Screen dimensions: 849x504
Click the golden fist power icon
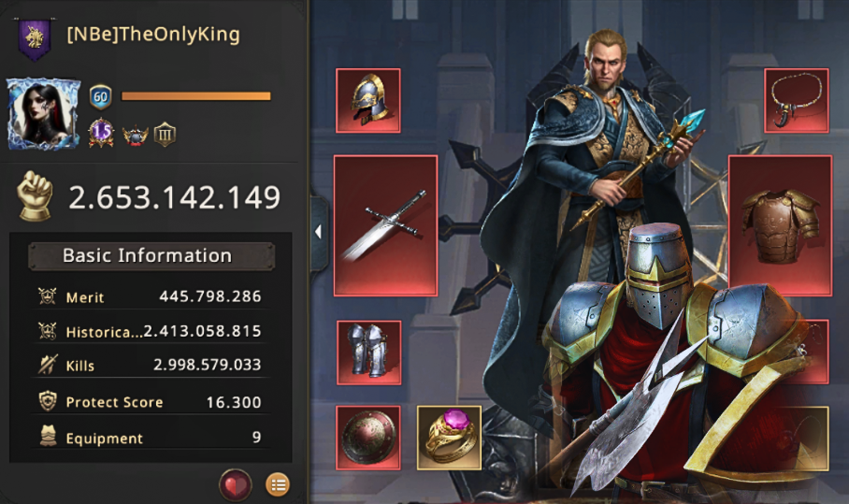[x=36, y=196]
